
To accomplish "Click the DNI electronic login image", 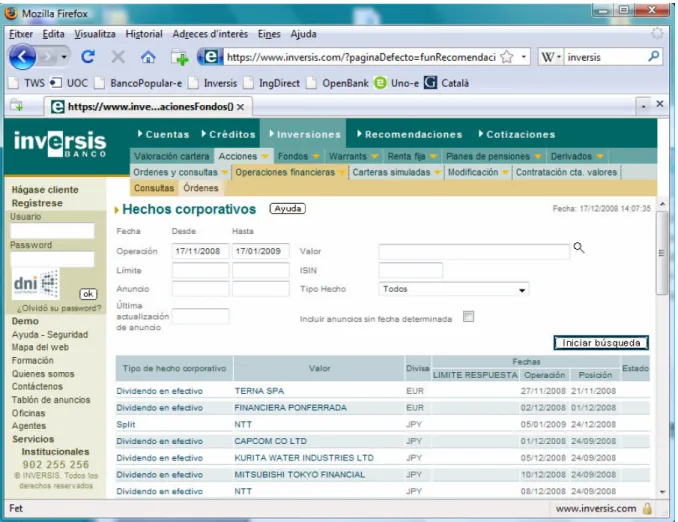I will (x=35, y=284).
